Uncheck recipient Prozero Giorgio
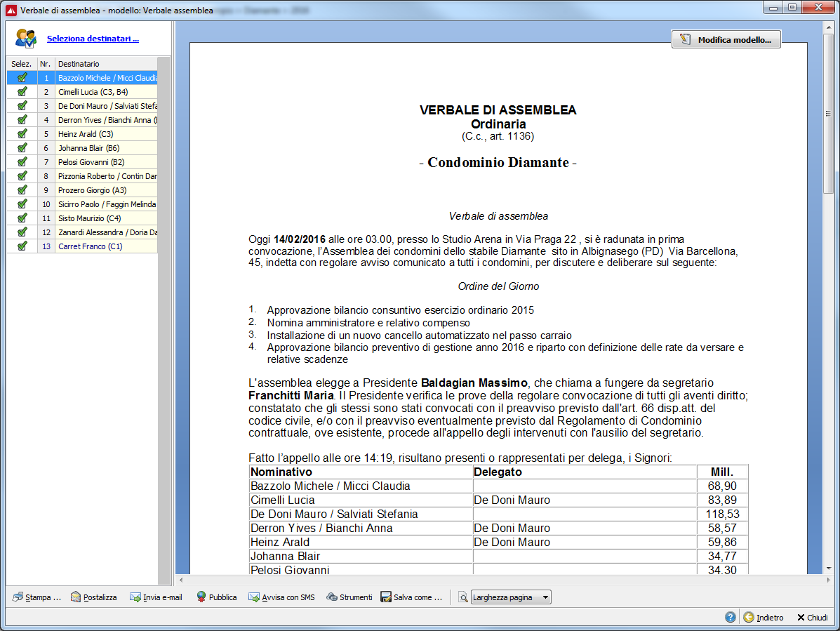 (22, 190)
